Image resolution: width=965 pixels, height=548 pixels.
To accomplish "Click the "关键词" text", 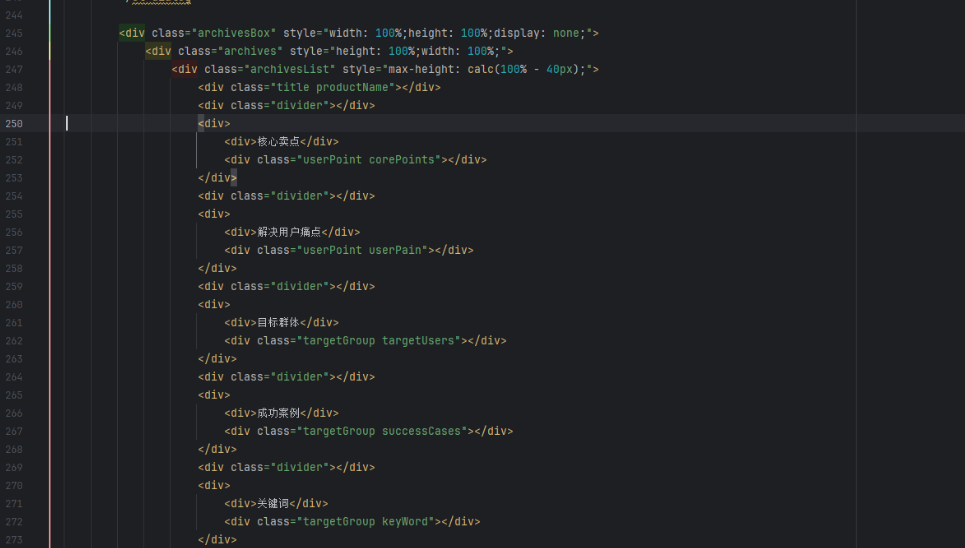I will 273,504.
